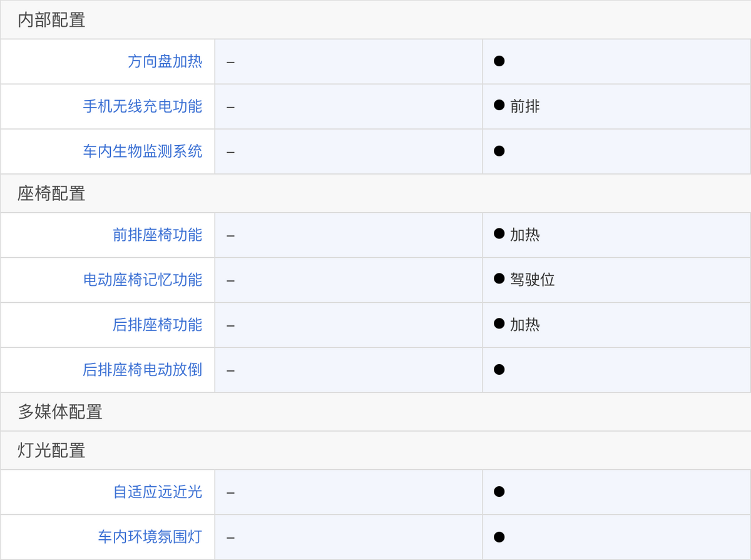Open the 方向盘加热 feature link
The width and height of the screenshot is (751, 560).
coord(165,61)
